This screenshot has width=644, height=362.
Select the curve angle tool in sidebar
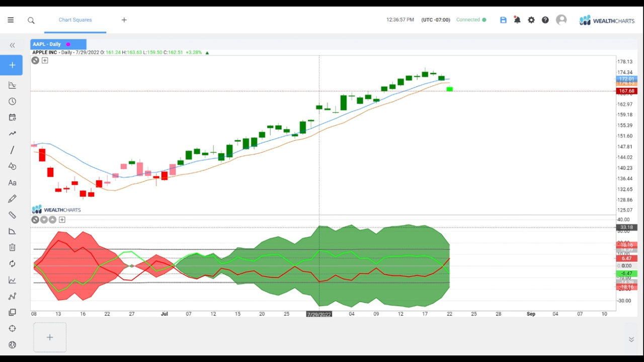coord(12,231)
